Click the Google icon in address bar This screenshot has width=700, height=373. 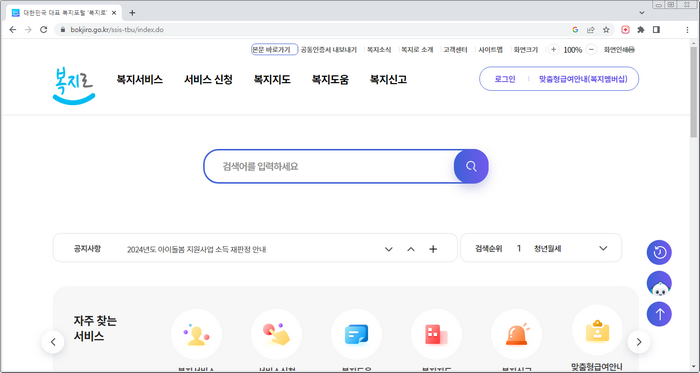pyautogui.click(x=575, y=29)
